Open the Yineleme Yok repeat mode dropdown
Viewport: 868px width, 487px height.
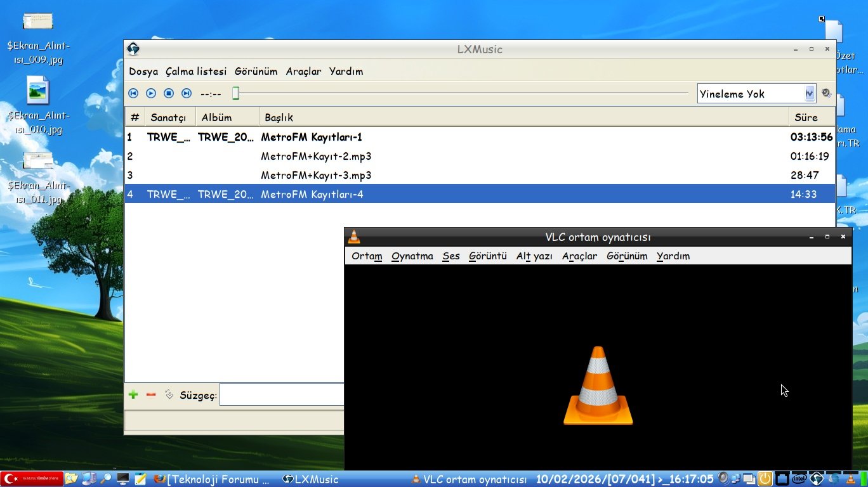coord(756,94)
